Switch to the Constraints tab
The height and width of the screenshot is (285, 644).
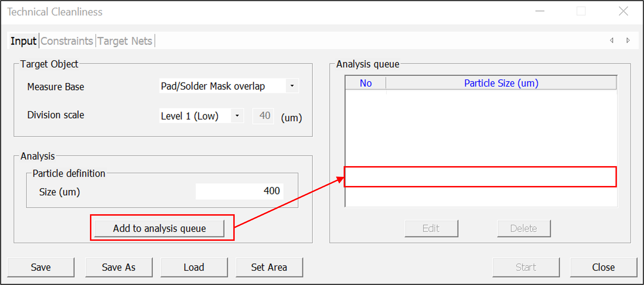pos(67,41)
